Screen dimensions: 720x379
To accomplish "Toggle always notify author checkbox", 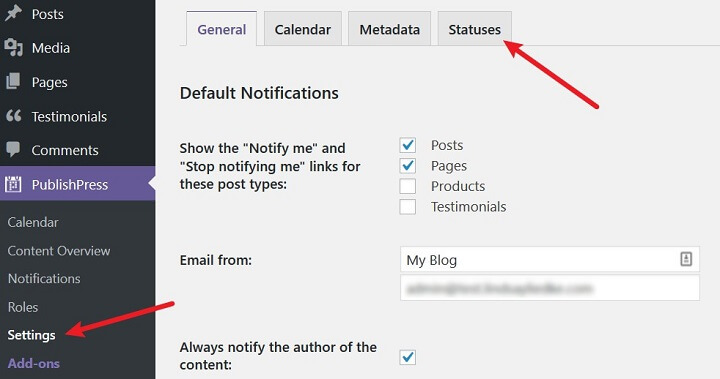I will [x=407, y=357].
